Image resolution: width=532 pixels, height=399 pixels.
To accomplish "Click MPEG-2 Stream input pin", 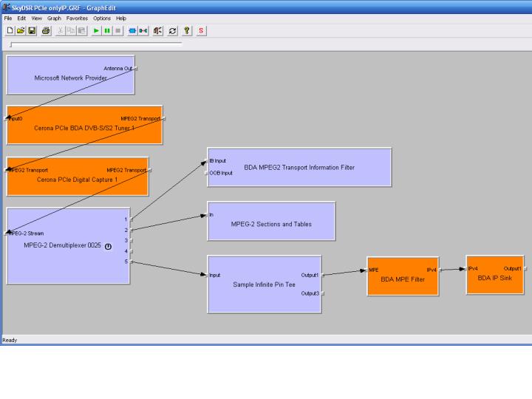I will click(x=5, y=233).
